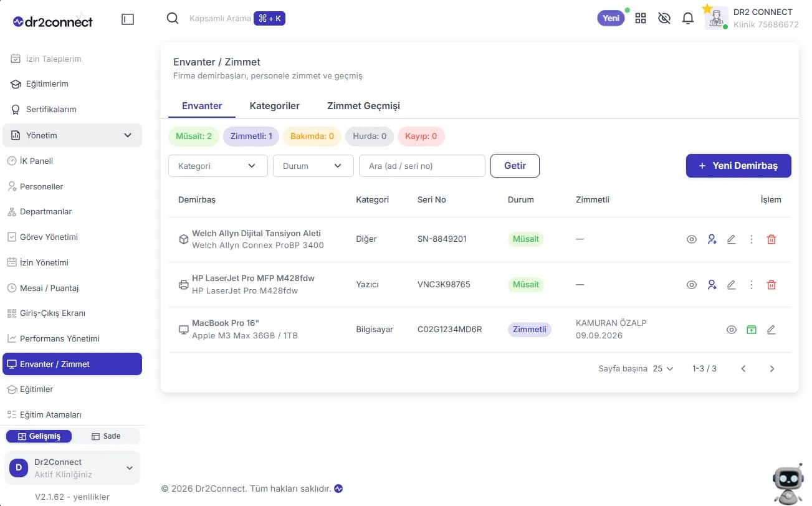This screenshot has width=812, height=506.
Task: Open the Kategori dropdown filter
Action: click(218, 166)
